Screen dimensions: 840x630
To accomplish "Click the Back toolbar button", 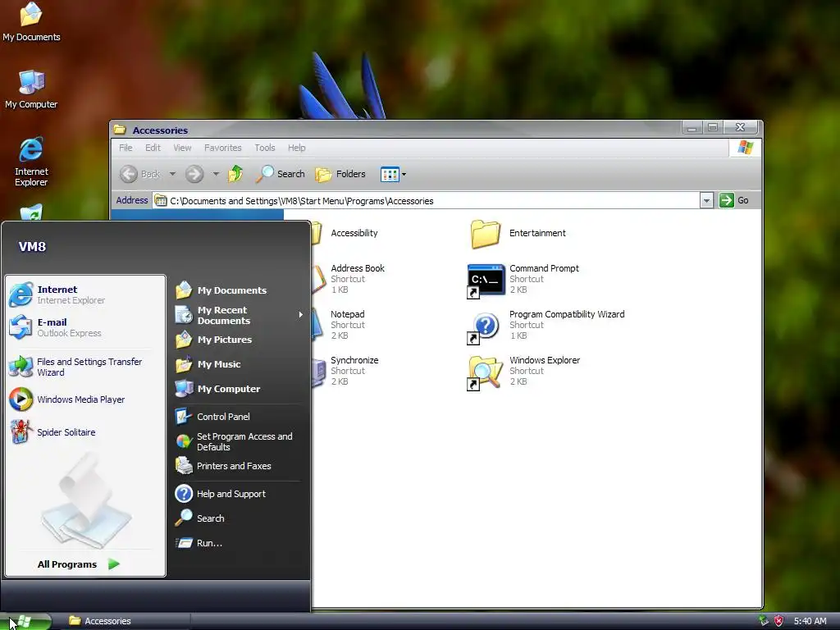I will (140, 174).
